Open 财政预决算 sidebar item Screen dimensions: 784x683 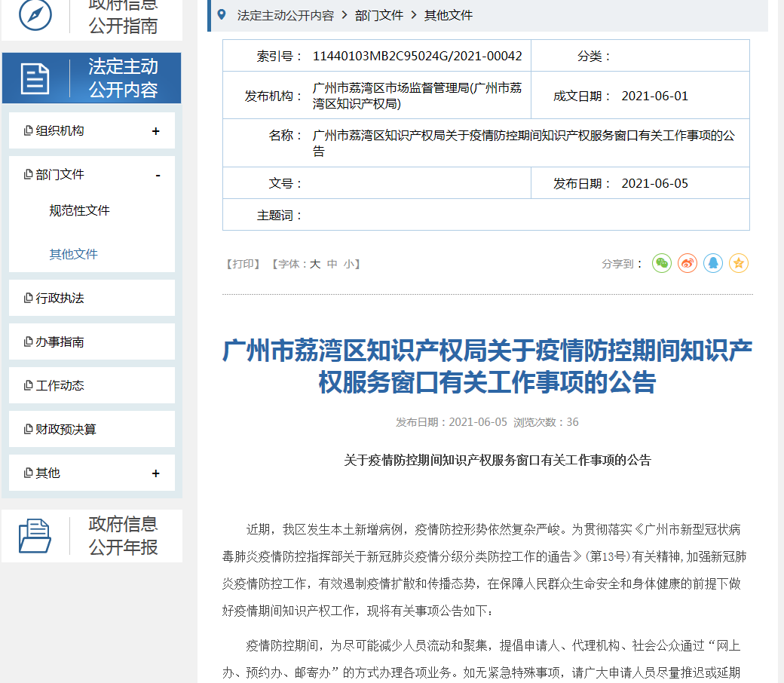click(x=92, y=429)
